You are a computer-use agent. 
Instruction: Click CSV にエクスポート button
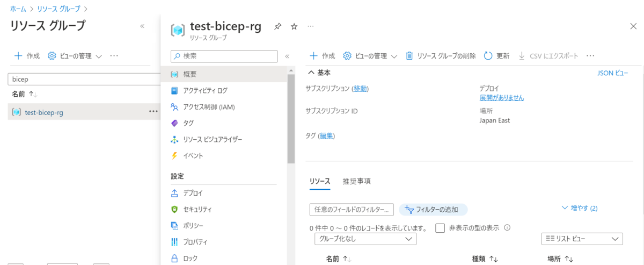click(548, 56)
